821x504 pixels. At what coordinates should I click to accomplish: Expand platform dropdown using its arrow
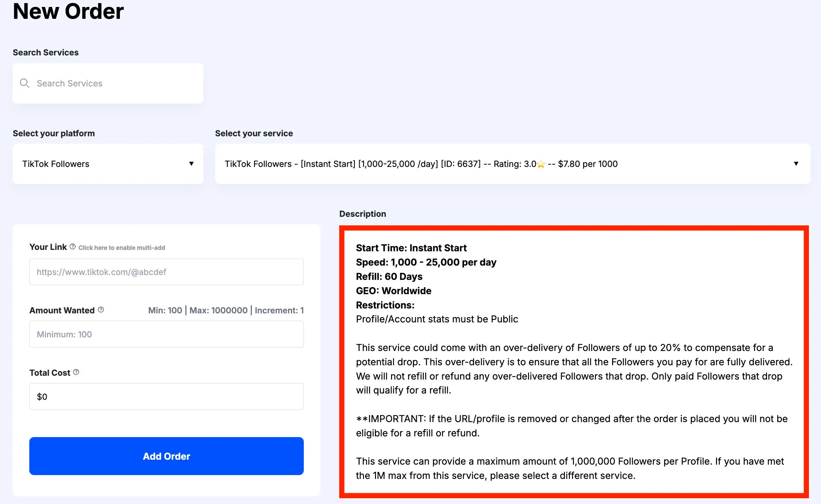pyautogui.click(x=191, y=164)
